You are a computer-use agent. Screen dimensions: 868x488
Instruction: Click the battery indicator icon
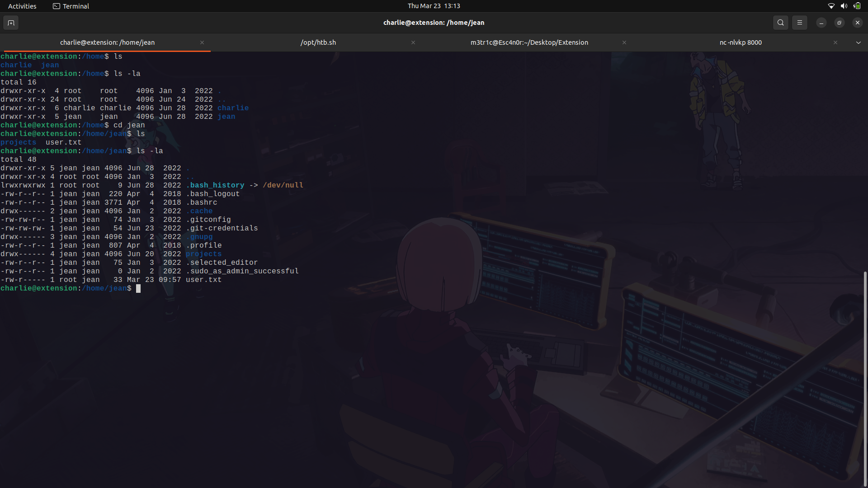click(857, 6)
